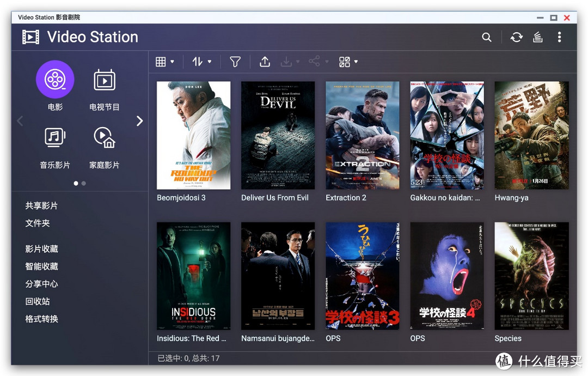Expand the multi-select dropdown arrow
This screenshot has height=376, width=588.
pos(356,62)
